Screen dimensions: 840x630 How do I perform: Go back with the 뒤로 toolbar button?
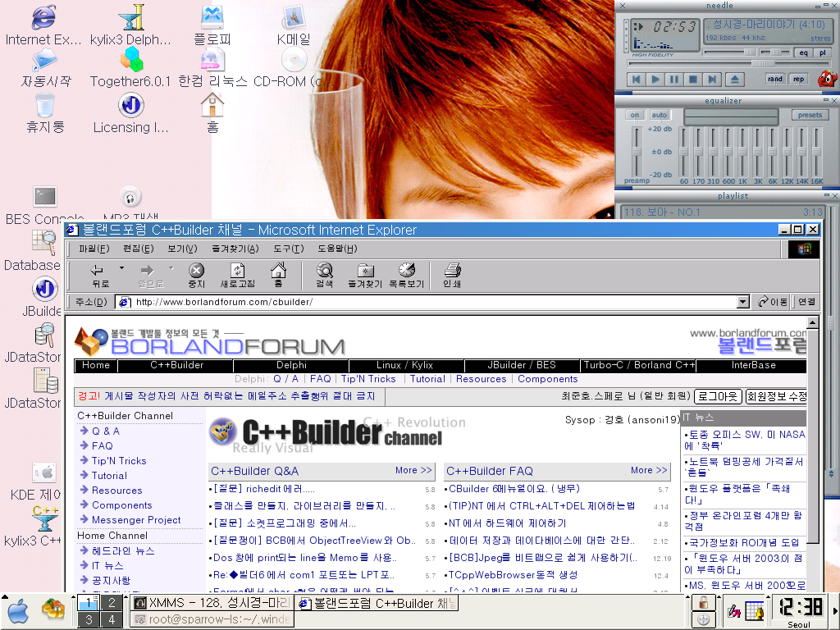101,276
